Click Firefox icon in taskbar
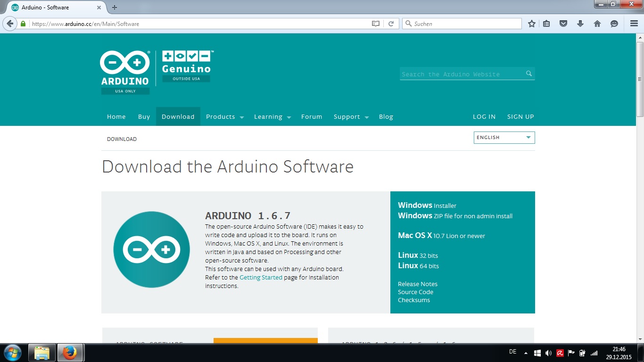 point(70,353)
